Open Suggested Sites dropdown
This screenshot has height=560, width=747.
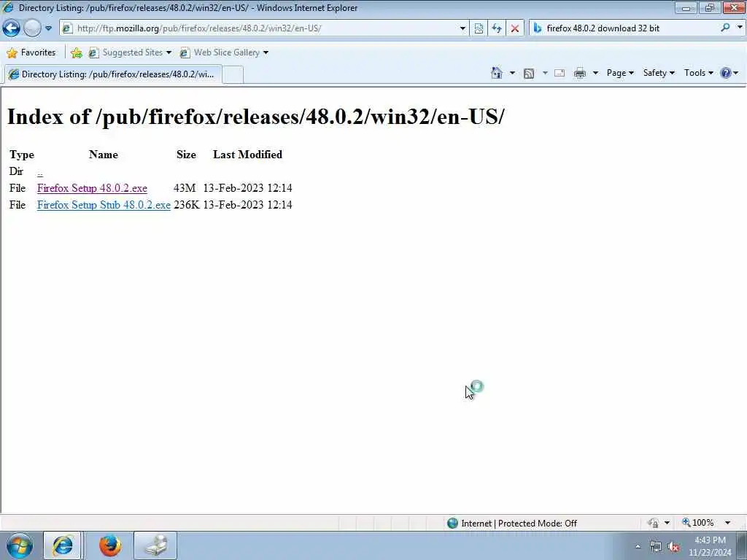coord(130,52)
